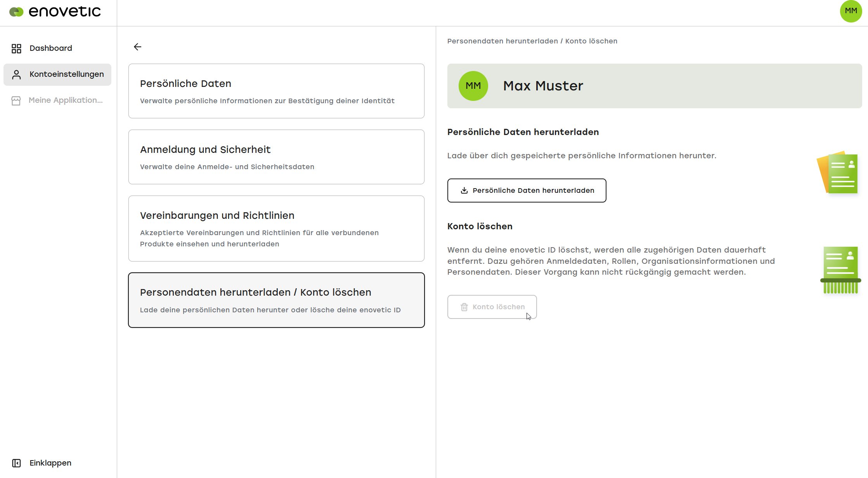The height and width of the screenshot is (478, 868).
Task: Click Max Muster profile avatar circle
Action: click(x=473, y=86)
